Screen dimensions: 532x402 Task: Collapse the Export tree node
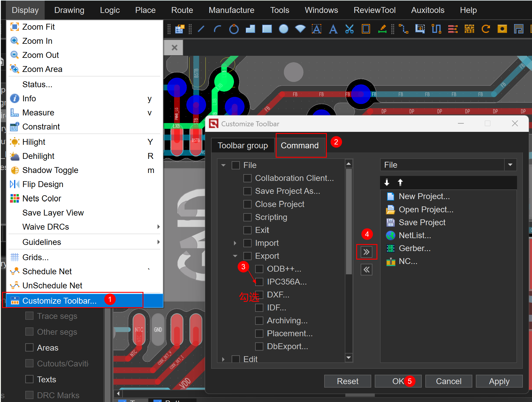[x=235, y=256]
